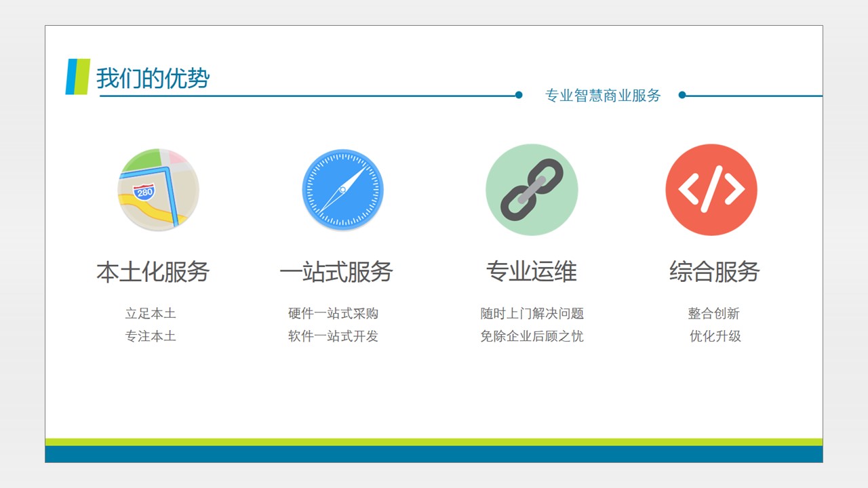868x488 pixels.
Task: Click the 我们的优势 slide title
Action: pyautogui.click(x=152, y=78)
